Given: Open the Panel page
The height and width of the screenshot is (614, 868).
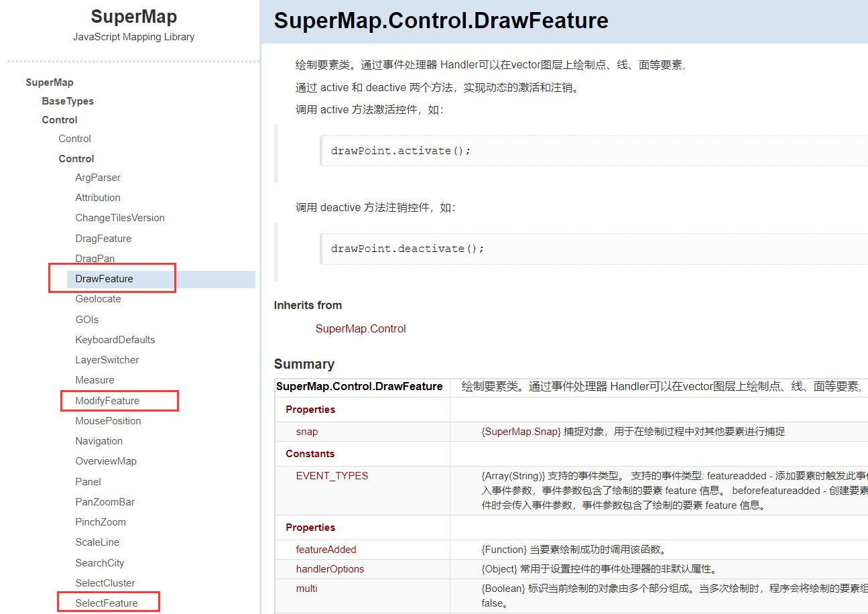Looking at the screenshot, I should [x=88, y=482].
